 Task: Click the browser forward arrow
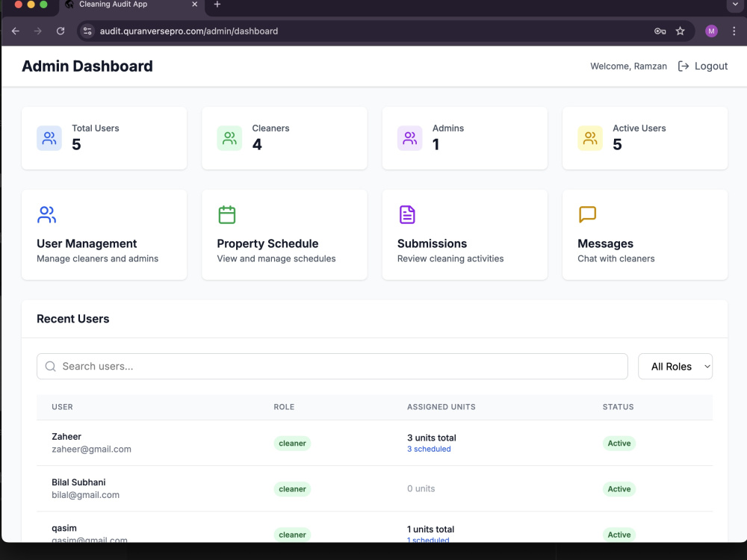point(37,31)
